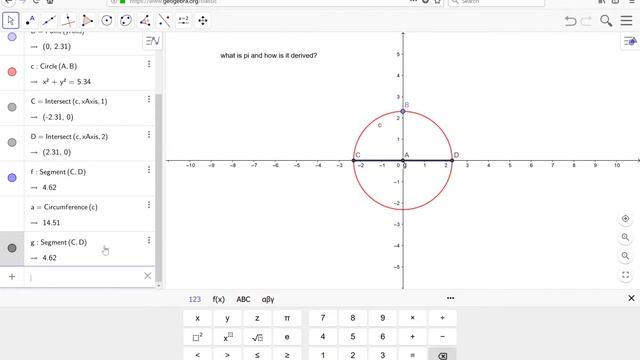Click point B on the circle
The image size is (640, 360).
[x=403, y=111]
